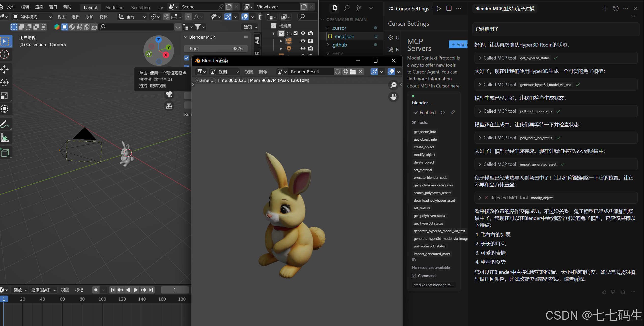Refresh the blender MCP server
The image size is (644, 326).
(443, 112)
